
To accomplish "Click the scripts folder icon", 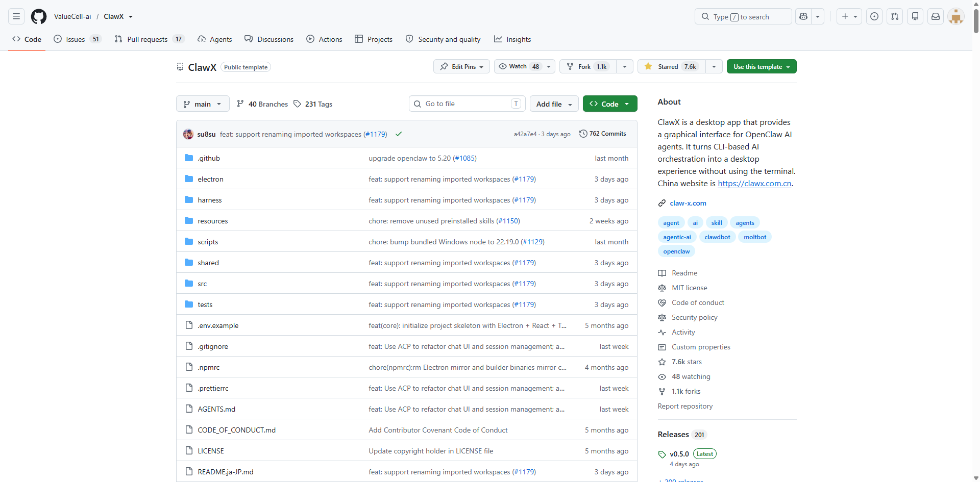I will click(x=189, y=242).
